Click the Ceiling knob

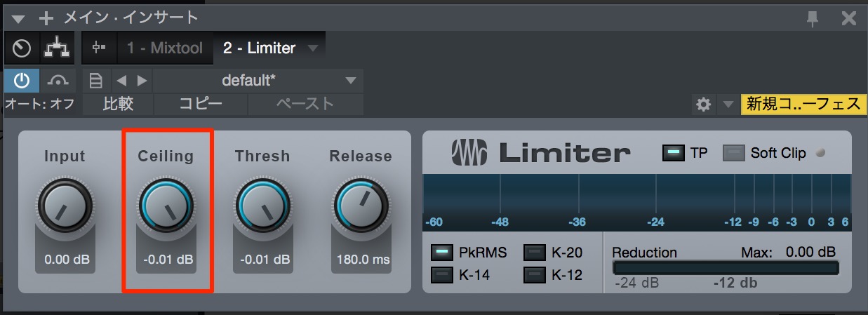pos(166,206)
